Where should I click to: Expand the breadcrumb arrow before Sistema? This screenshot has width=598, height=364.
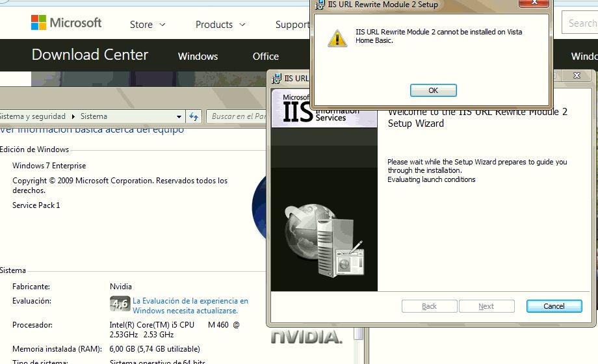73,116
